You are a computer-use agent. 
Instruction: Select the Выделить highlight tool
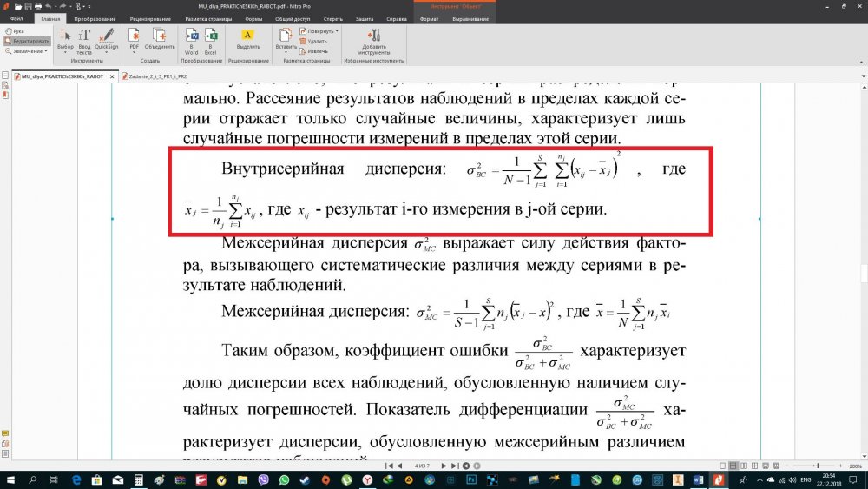point(248,39)
